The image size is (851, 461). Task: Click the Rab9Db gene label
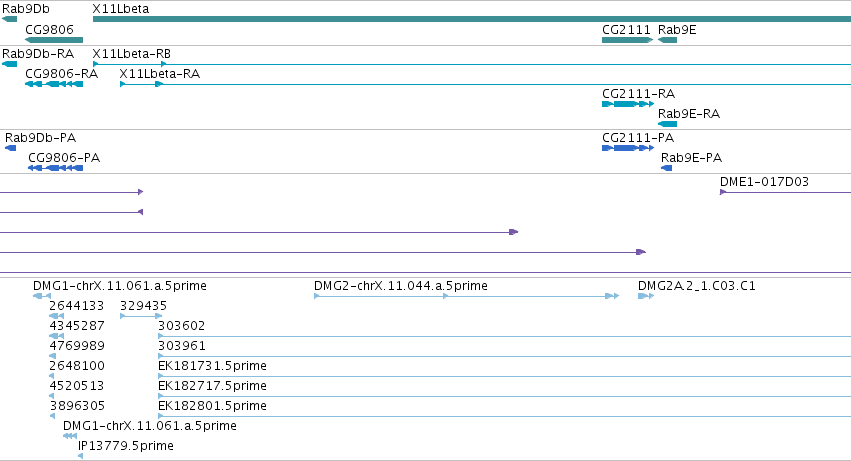[26, 9]
